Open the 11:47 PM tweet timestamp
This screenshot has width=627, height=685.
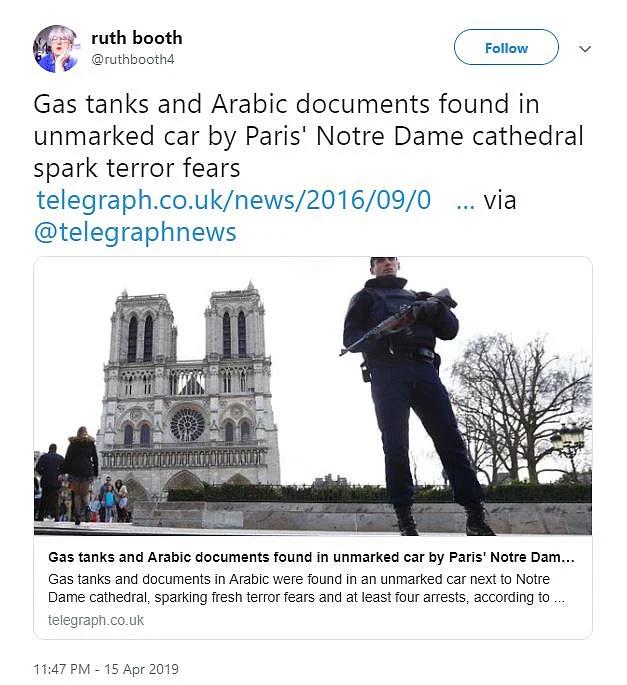[64, 669]
